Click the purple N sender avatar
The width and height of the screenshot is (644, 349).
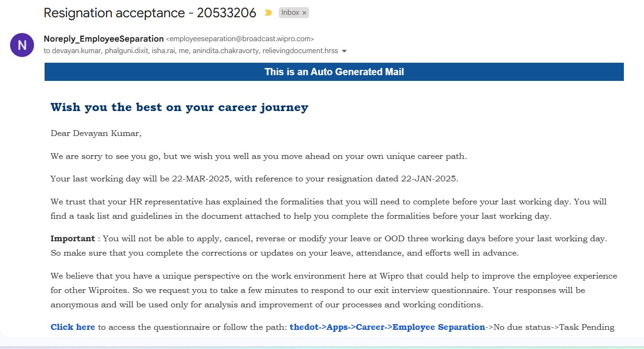coord(22,45)
